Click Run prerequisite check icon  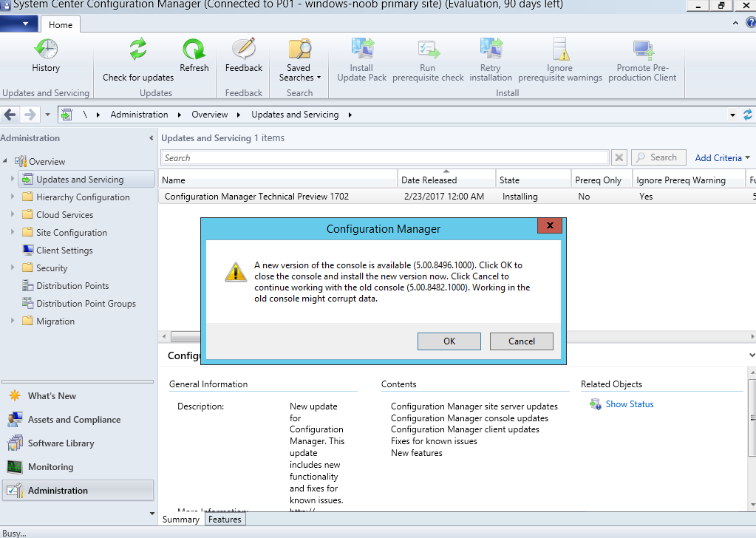[x=428, y=50]
